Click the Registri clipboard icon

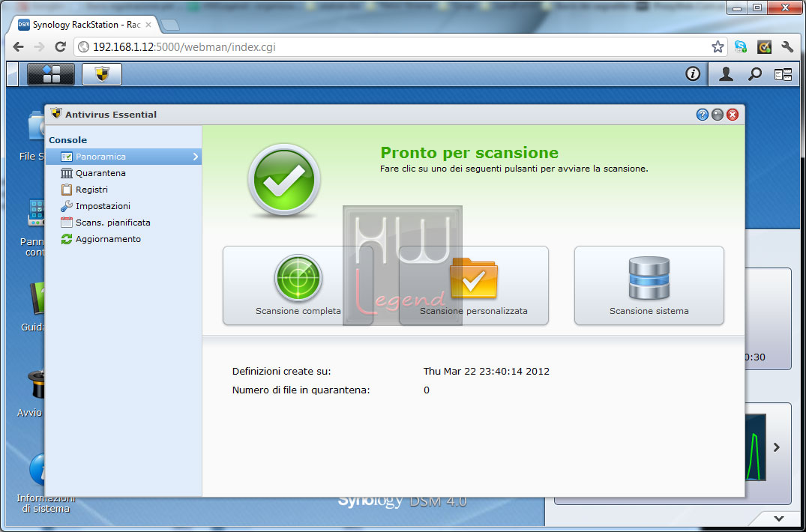[x=66, y=190]
